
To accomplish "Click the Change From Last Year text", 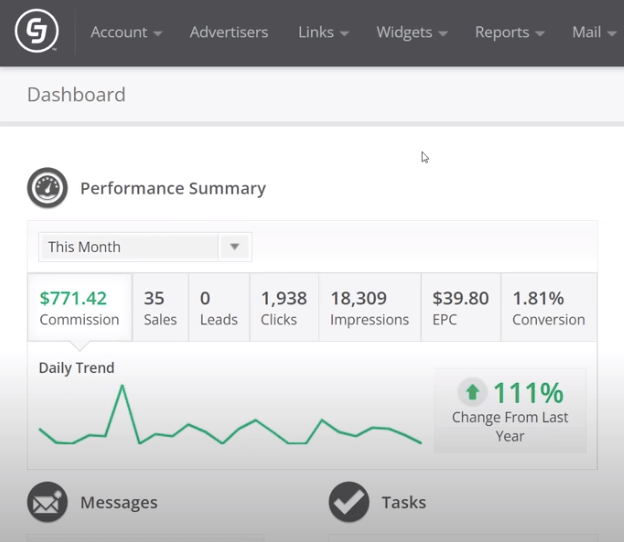I will click(x=510, y=426).
